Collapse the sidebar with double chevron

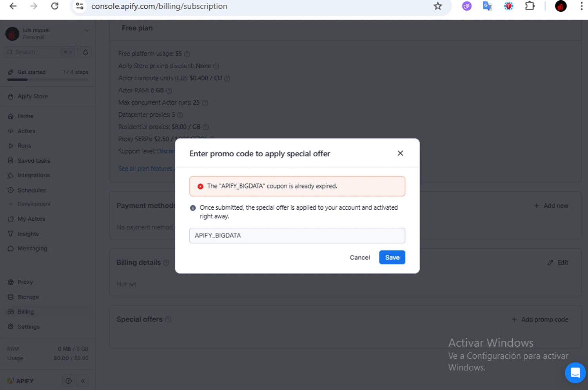coord(83,381)
